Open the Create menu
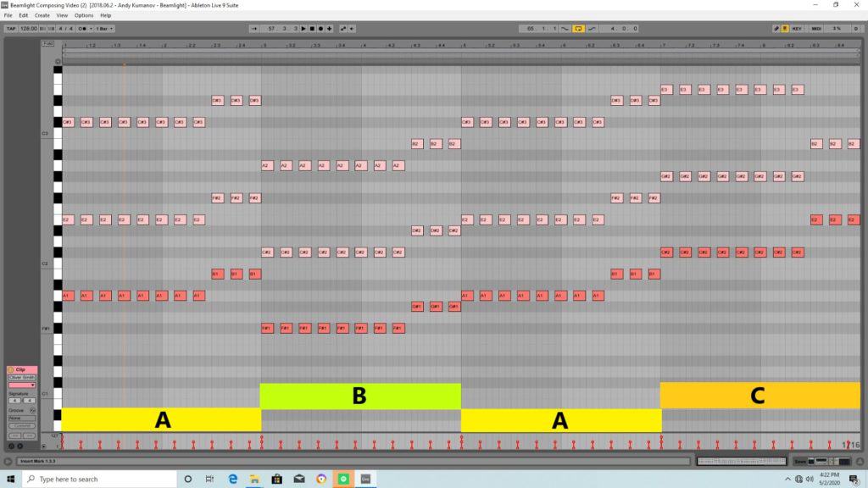 click(42, 15)
